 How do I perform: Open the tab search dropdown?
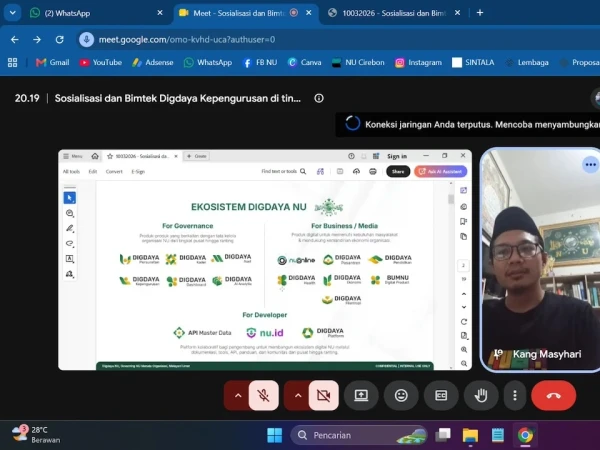coord(13,13)
